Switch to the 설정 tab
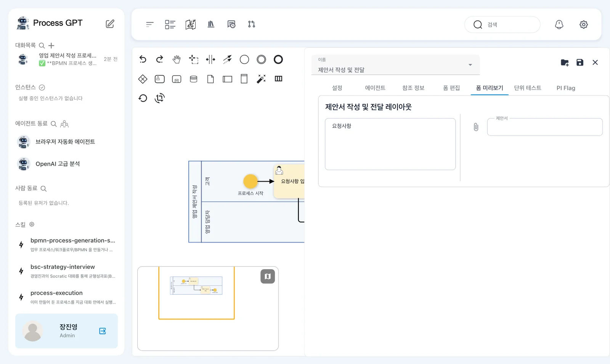 (x=337, y=88)
